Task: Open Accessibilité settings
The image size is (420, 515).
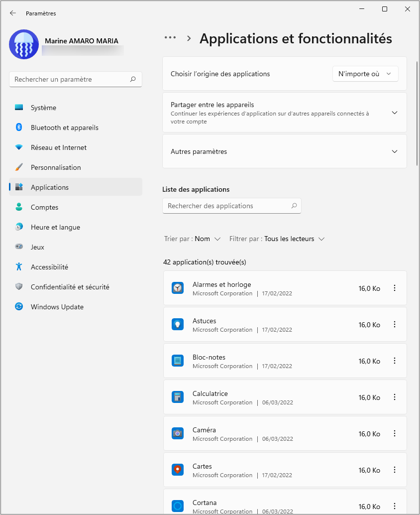Action: tap(76, 266)
